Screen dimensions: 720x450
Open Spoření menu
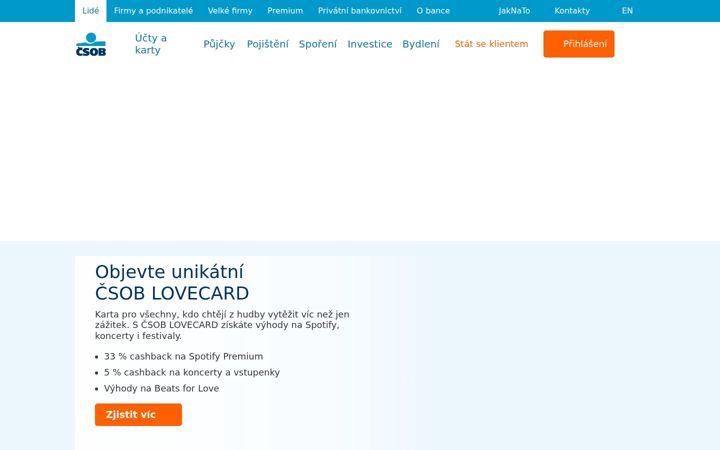tap(318, 44)
